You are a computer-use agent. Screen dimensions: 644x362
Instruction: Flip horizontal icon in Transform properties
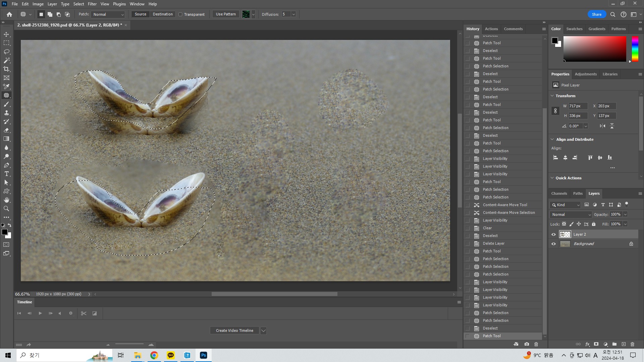click(x=602, y=126)
